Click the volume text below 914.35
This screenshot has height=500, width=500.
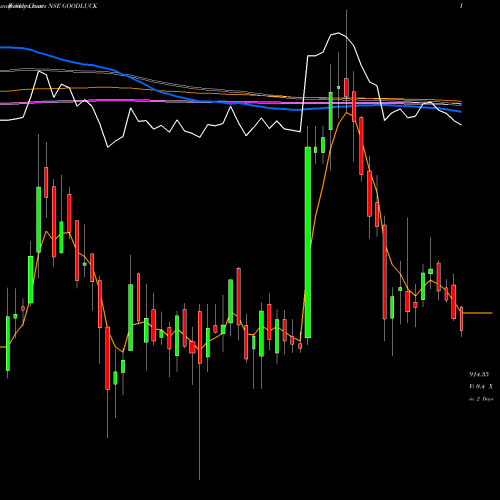point(481,387)
